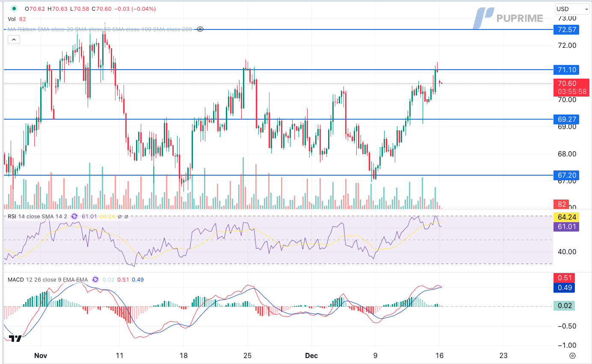Screen dimensions: 592x364
Task: Open the USD currency dropdown
Action: [572, 9]
